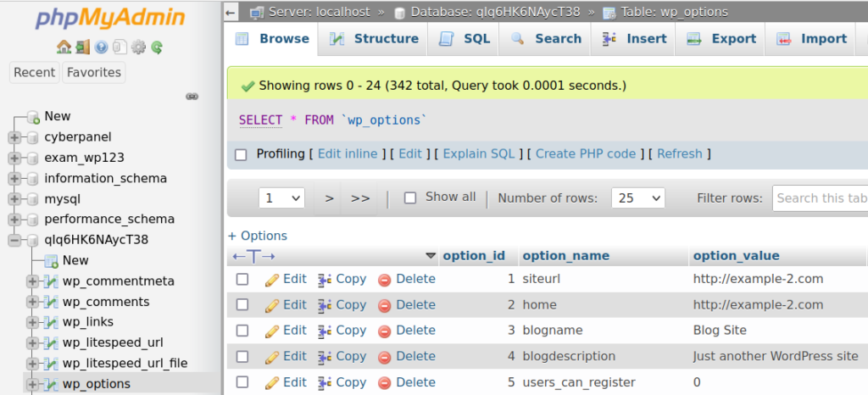Click the link chain icon in sidebar
Screen dimensions: 868x395
[192, 97]
